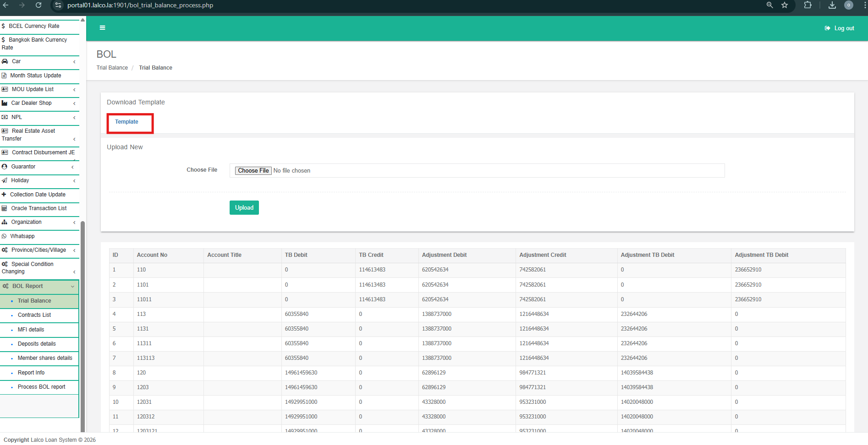Click the hamburger menu icon in header
Screen dimensions: 868x445
pyautogui.click(x=102, y=28)
